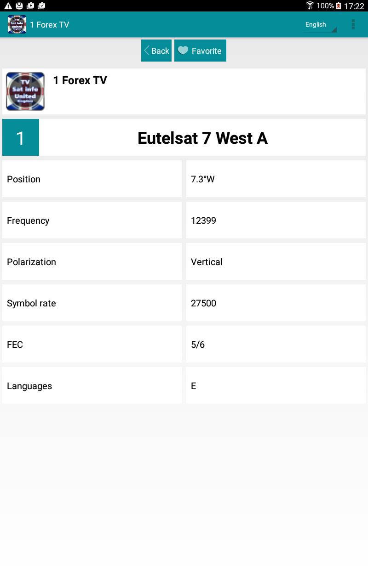Open the three-dot overflow menu
The height and width of the screenshot is (588, 368).
pos(353,24)
